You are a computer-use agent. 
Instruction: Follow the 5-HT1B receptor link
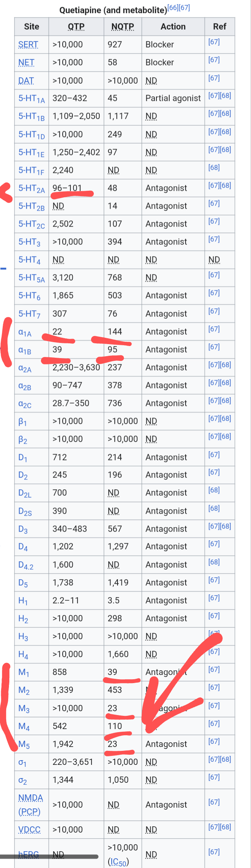pyautogui.click(x=32, y=116)
